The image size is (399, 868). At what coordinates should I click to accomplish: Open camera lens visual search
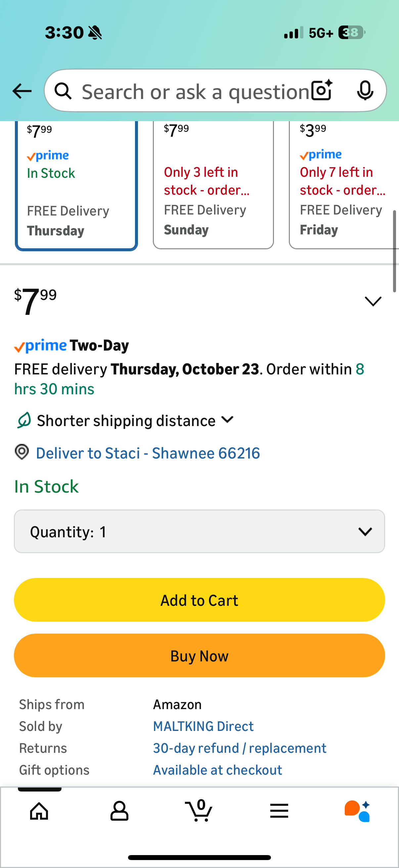tap(322, 90)
